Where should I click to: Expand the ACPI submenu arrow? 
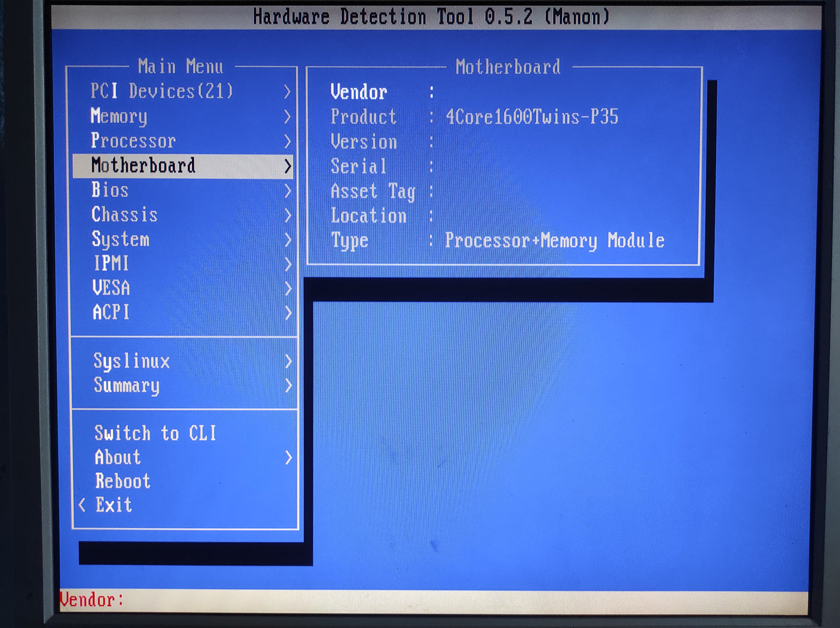coord(288,313)
